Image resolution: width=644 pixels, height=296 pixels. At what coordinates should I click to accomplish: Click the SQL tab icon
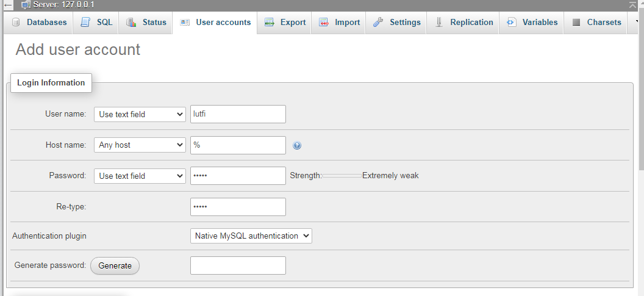85,22
